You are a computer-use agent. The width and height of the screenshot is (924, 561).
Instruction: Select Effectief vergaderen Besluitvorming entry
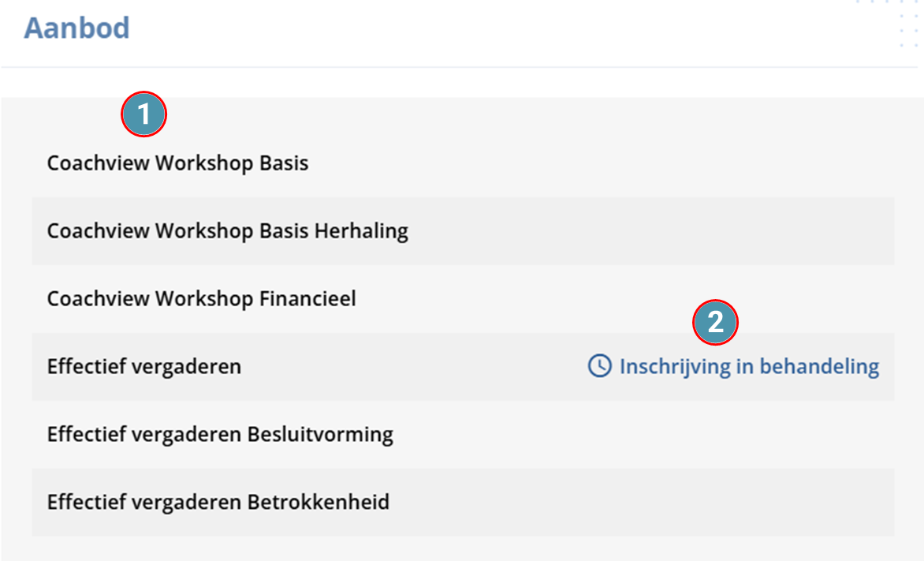click(x=220, y=434)
